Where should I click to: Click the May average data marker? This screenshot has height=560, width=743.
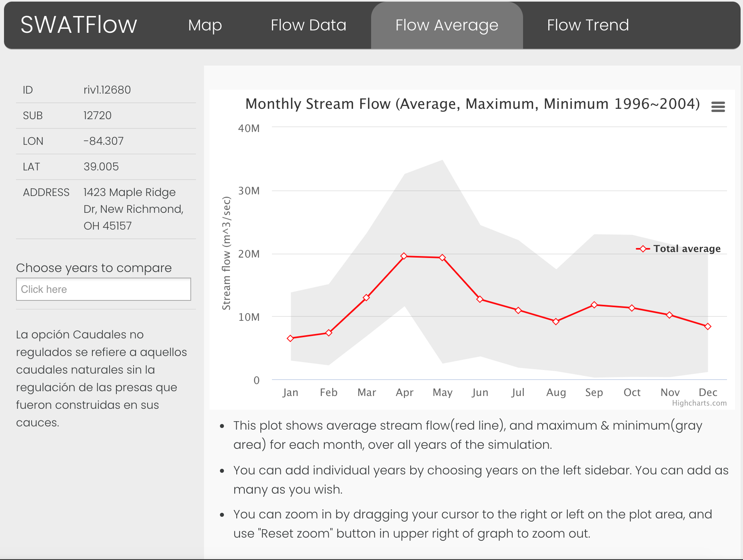coord(442,258)
